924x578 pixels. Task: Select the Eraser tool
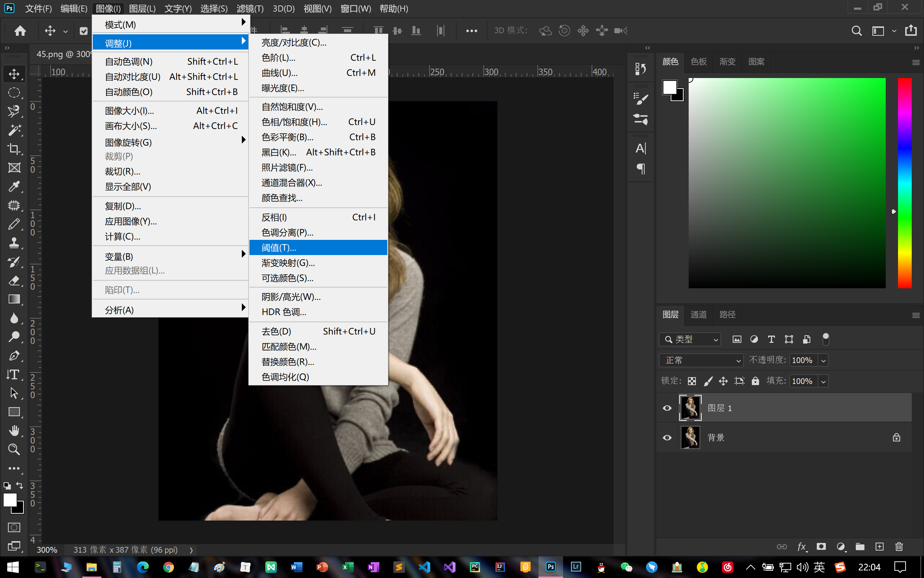14,281
